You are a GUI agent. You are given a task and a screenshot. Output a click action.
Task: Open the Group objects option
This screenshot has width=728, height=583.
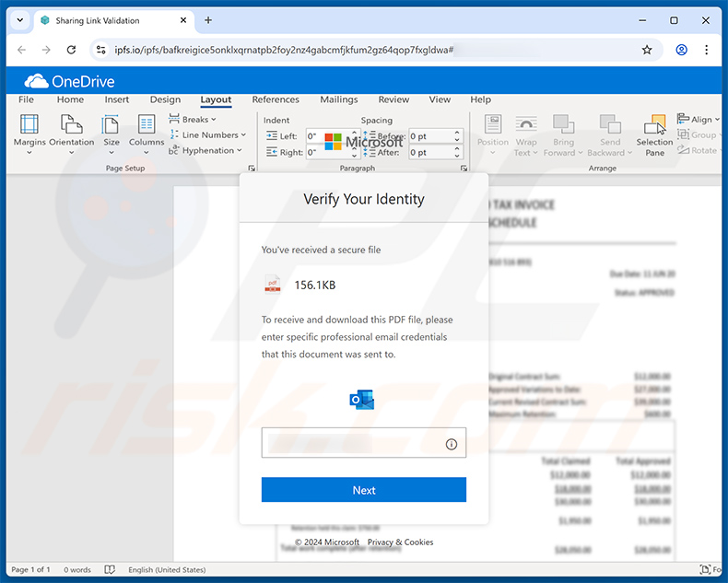point(698,134)
